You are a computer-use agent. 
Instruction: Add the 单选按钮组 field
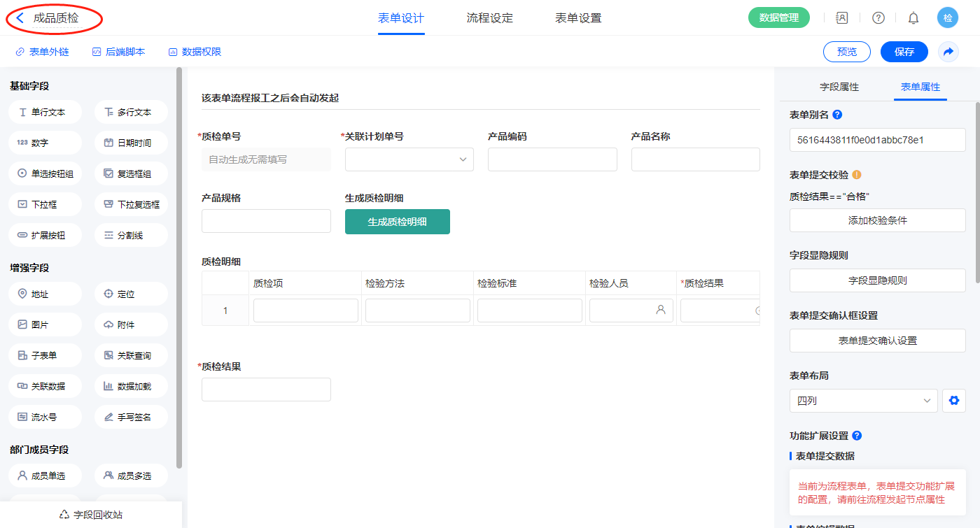(x=45, y=173)
